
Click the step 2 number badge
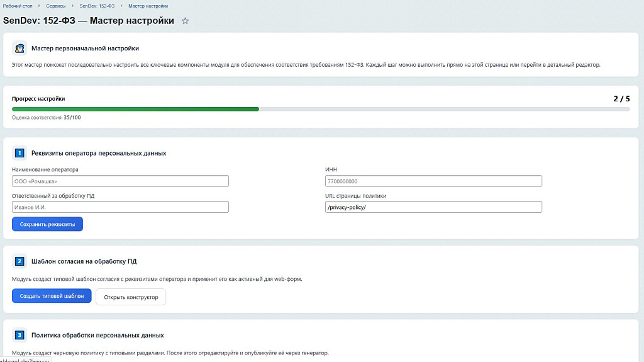pyautogui.click(x=19, y=261)
